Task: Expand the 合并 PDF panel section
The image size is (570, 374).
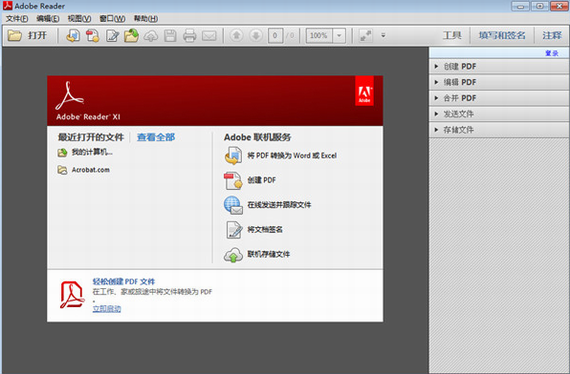Action: pyautogui.click(x=499, y=98)
